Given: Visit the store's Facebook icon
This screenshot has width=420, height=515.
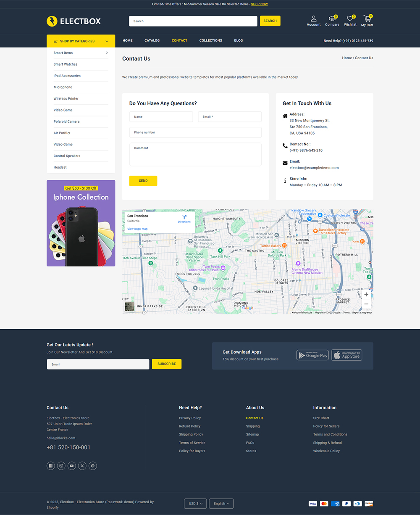Looking at the screenshot, I should point(50,465).
